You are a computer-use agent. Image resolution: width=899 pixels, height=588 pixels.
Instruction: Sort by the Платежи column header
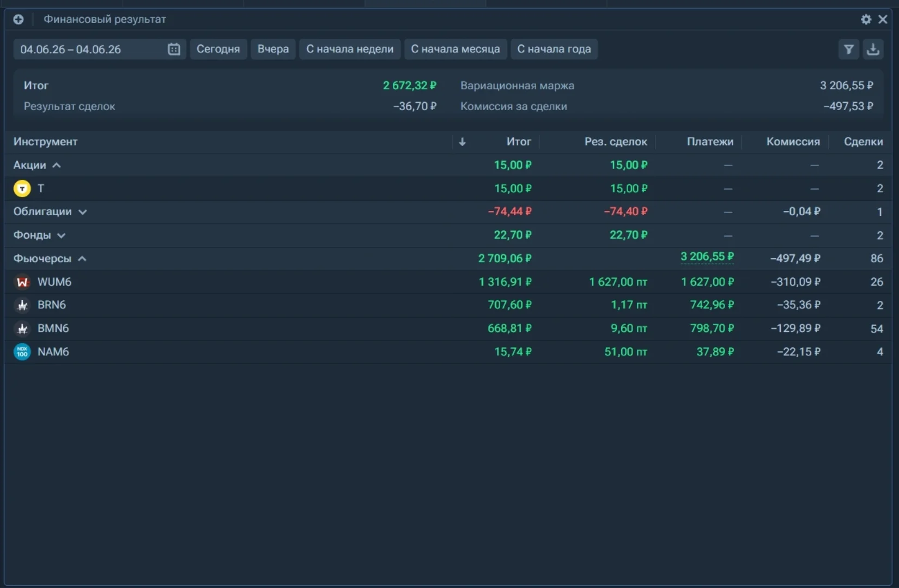click(x=710, y=142)
